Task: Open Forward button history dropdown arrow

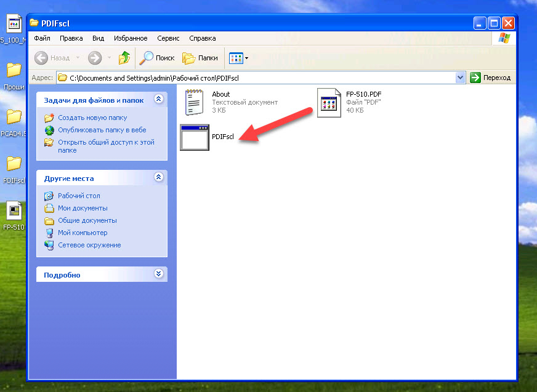Action: pyautogui.click(x=109, y=57)
